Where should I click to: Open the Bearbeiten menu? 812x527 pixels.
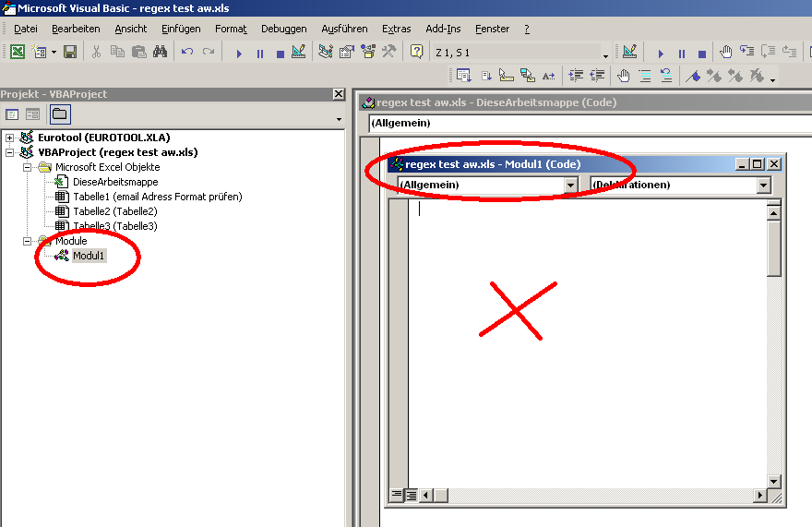point(76,29)
